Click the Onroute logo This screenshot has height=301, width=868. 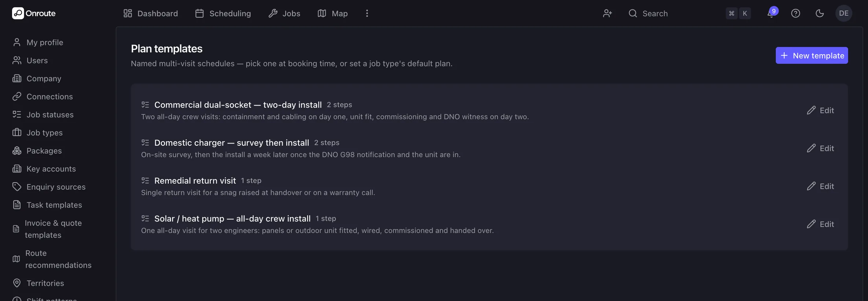34,13
